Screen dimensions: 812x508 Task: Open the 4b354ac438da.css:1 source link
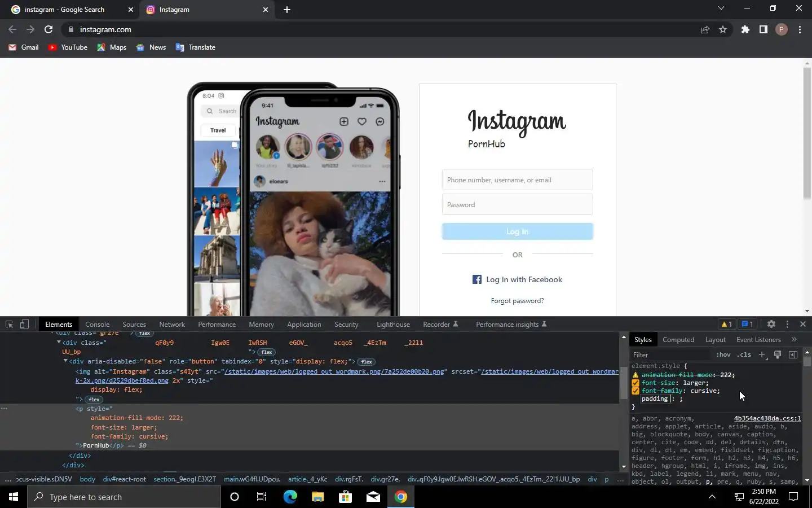pyautogui.click(x=767, y=418)
